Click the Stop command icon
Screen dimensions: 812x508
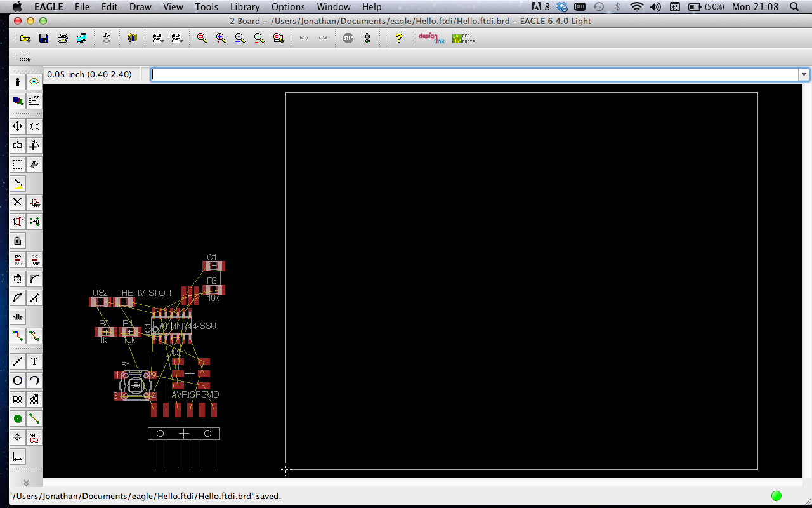click(348, 38)
